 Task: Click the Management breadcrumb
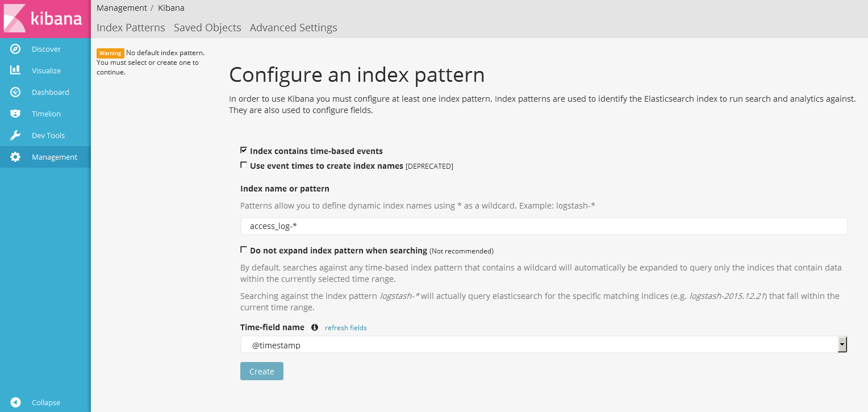(122, 8)
